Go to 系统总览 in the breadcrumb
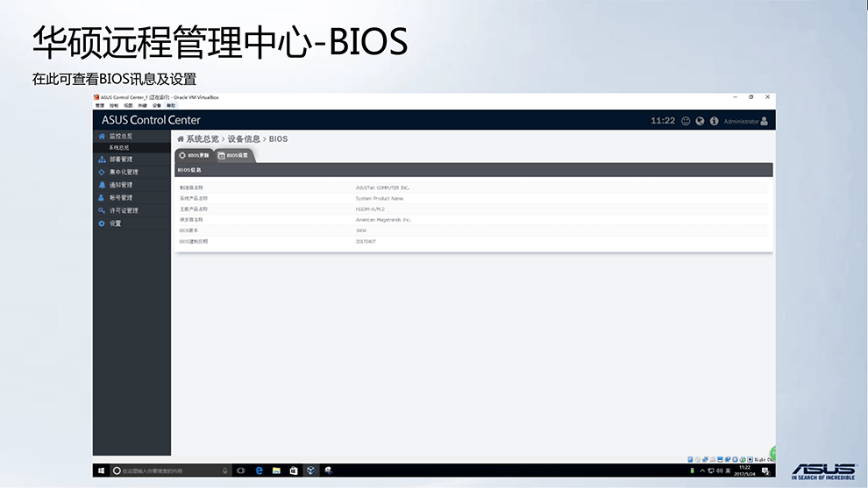868x488 pixels. 203,139
